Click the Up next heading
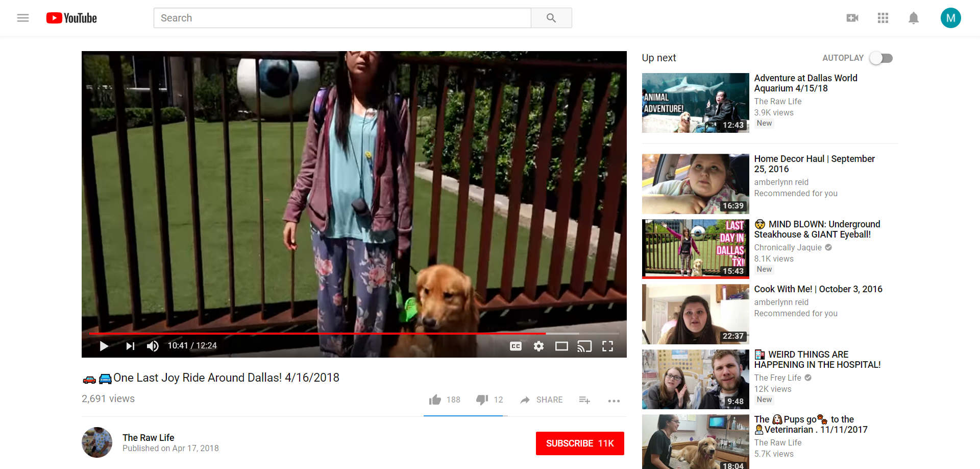This screenshot has height=469, width=980. click(x=659, y=58)
